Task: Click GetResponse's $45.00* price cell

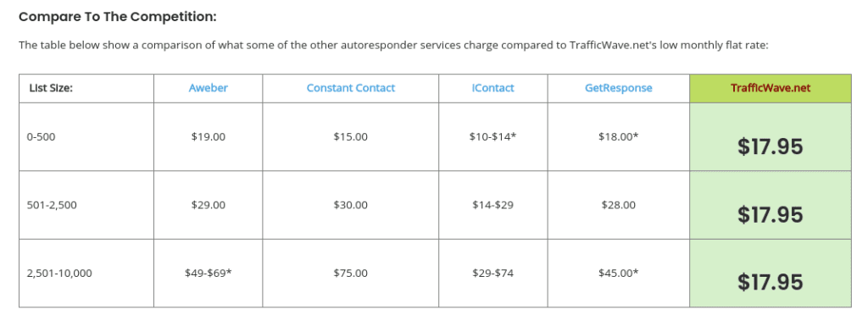Action: pyautogui.click(x=618, y=273)
